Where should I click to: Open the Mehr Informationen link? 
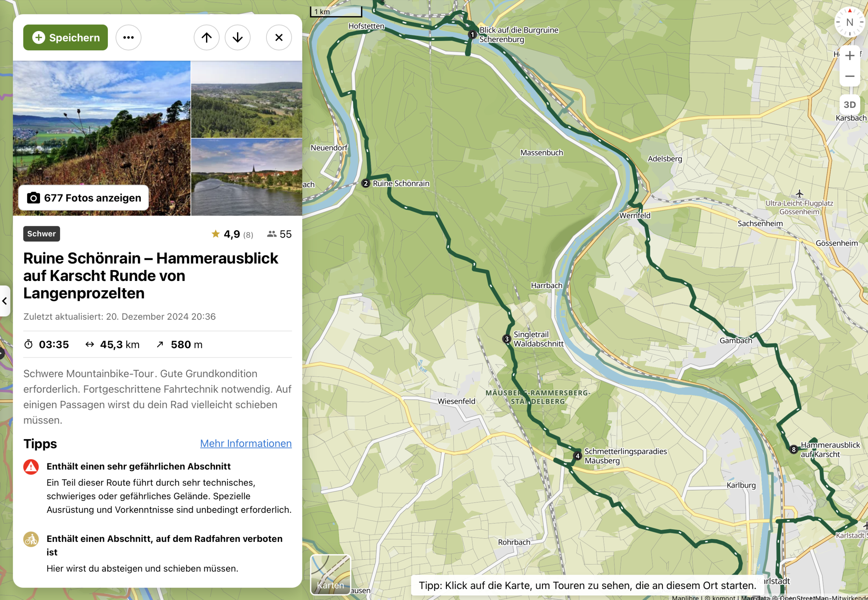pos(246,443)
